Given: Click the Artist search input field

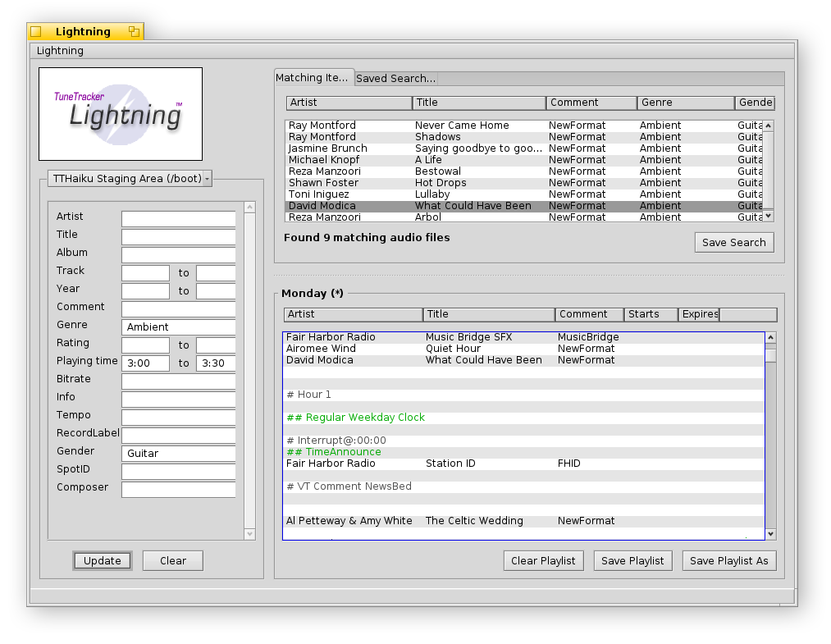Looking at the screenshot, I should [x=179, y=218].
